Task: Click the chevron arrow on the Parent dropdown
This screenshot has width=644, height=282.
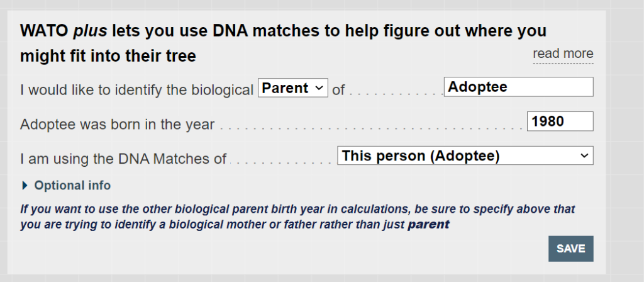Action: point(319,89)
